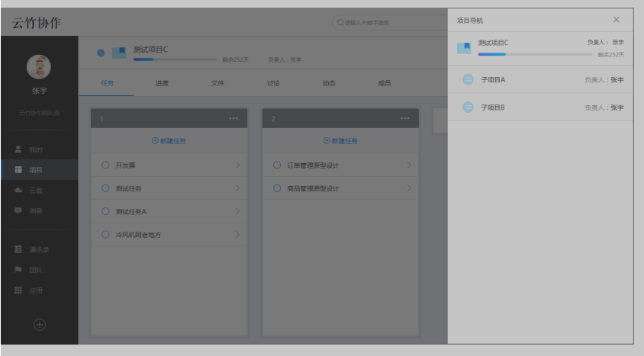Screen dimensions: 644x356
Task: Click the 子项目B list icon
Action: (x=469, y=107)
